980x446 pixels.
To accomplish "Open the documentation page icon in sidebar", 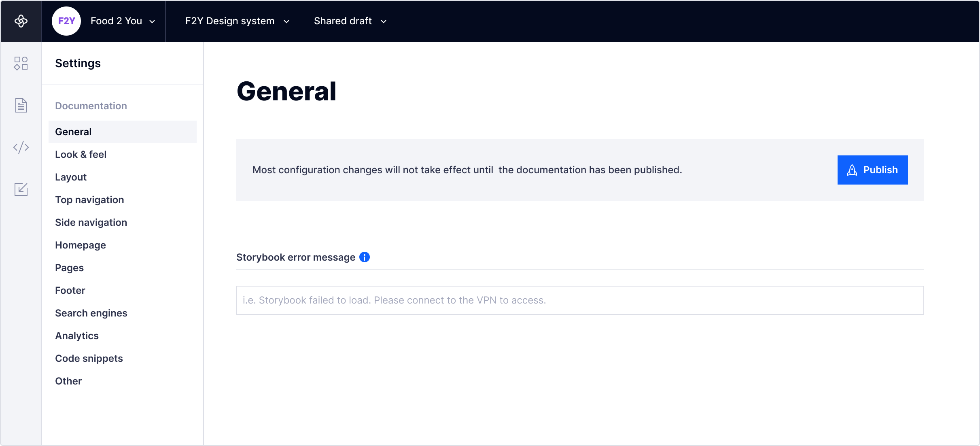I will tap(21, 105).
